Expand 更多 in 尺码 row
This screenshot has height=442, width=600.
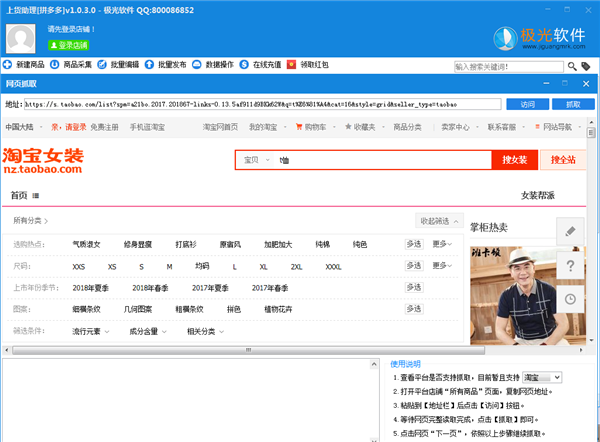click(x=442, y=265)
